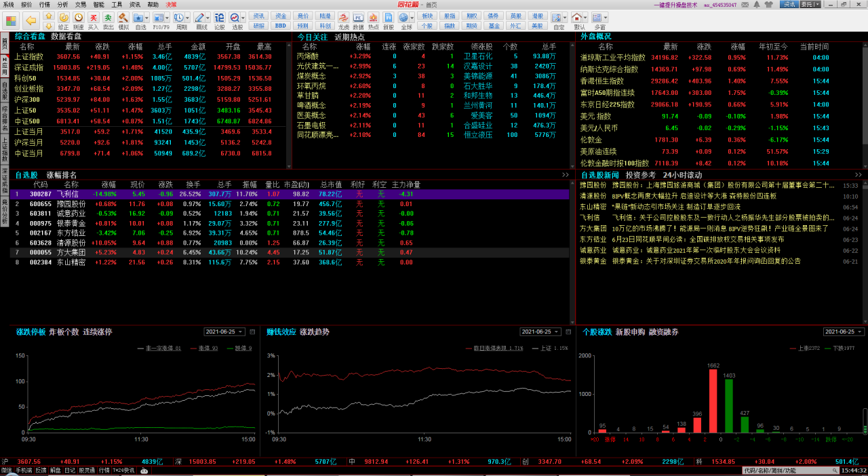Open the 买入 (buy) tool
This screenshot has height=476, width=868.
tap(92, 19)
